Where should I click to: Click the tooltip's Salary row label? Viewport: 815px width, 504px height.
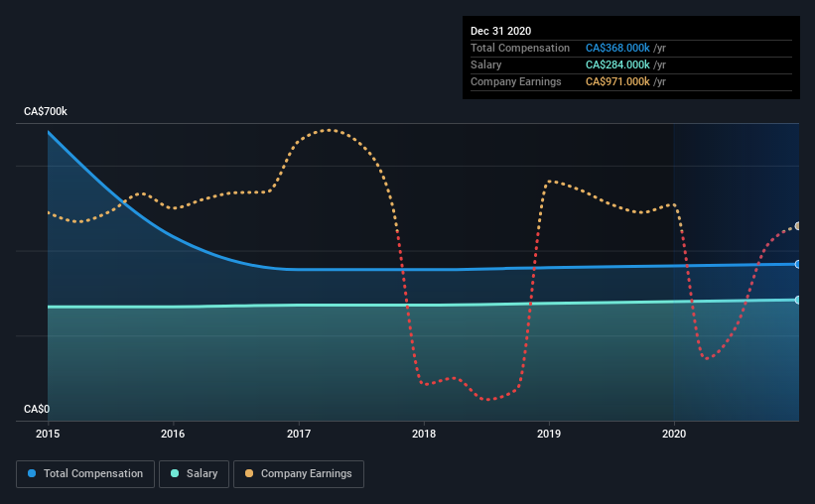[x=486, y=64]
